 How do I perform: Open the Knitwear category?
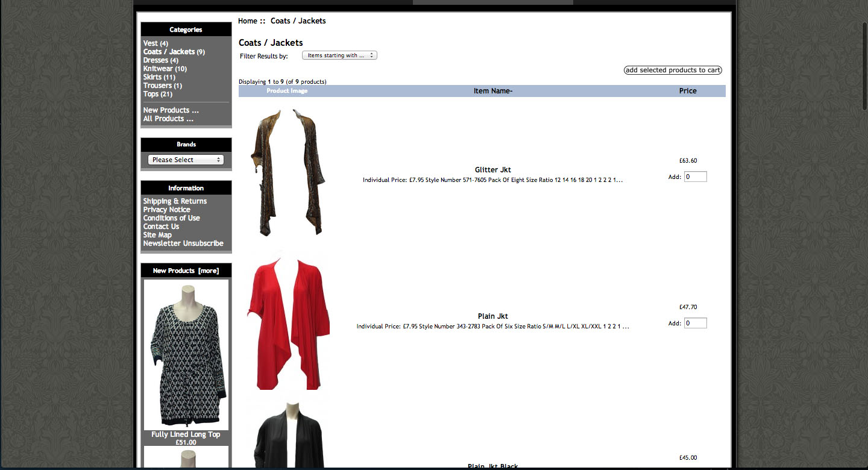click(x=165, y=69)
